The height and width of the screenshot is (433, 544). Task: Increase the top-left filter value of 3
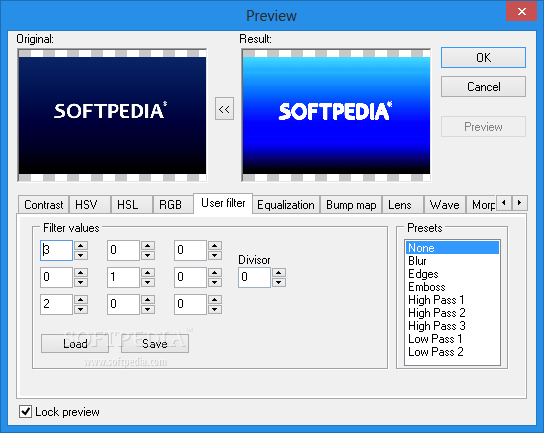tap(80, 246)
